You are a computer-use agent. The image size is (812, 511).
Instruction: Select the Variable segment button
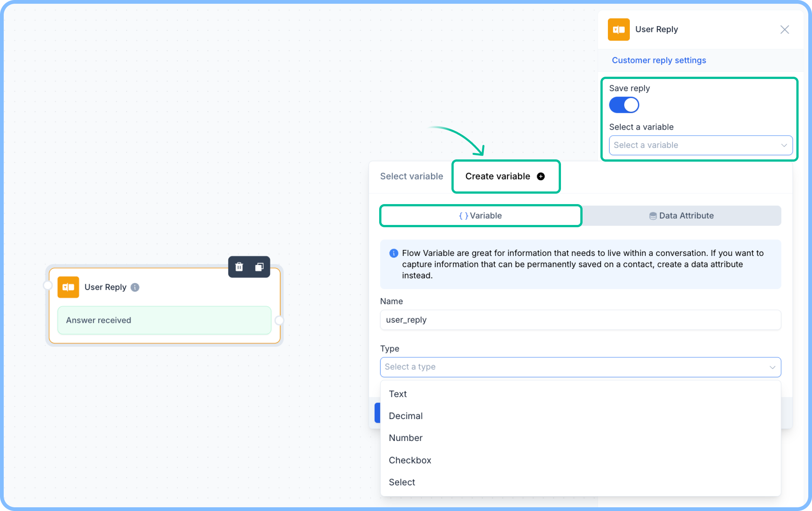[x=480, y=216]
